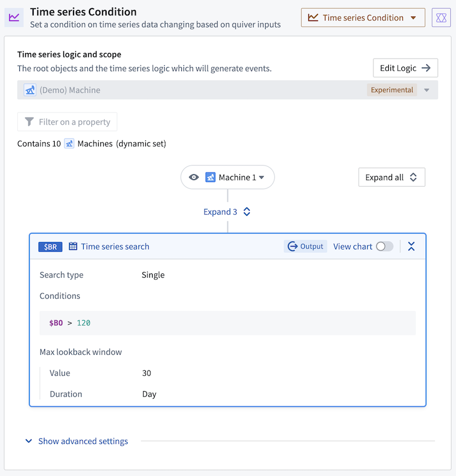Toggle the View chart switch
Image resolution: width=456 pixels, height=476 pixels.
pos(384,246)
